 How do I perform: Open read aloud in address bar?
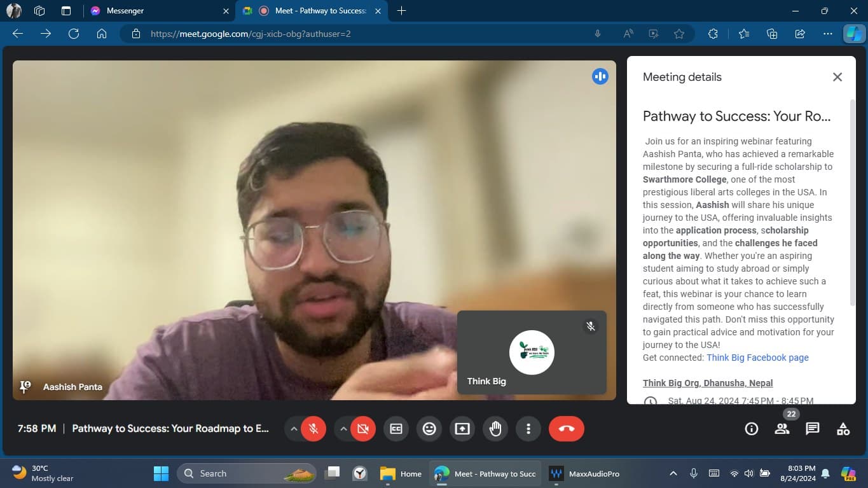(x=628, y=34)
